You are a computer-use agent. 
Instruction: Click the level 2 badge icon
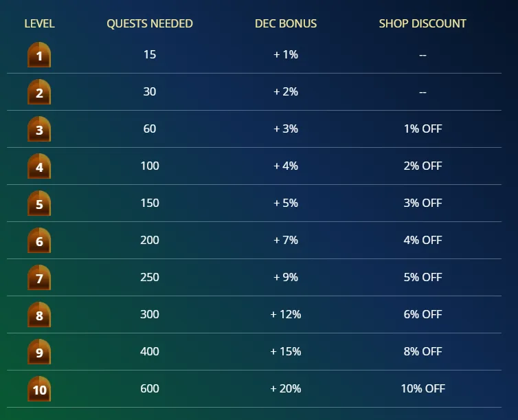(39, 91)
